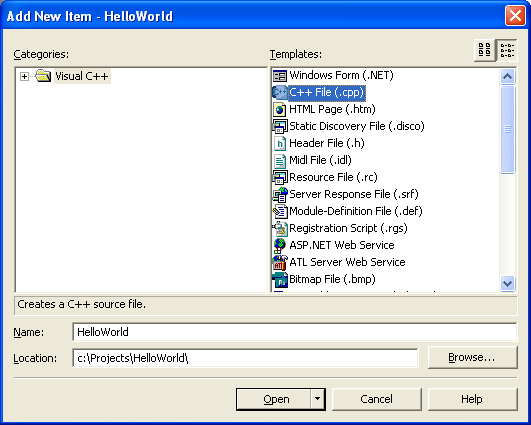Image resolution: width=531 pixels, height=425 pixels.
Task: Click the C++ File (.cpp) template icon
Action: tap(280, 92)
